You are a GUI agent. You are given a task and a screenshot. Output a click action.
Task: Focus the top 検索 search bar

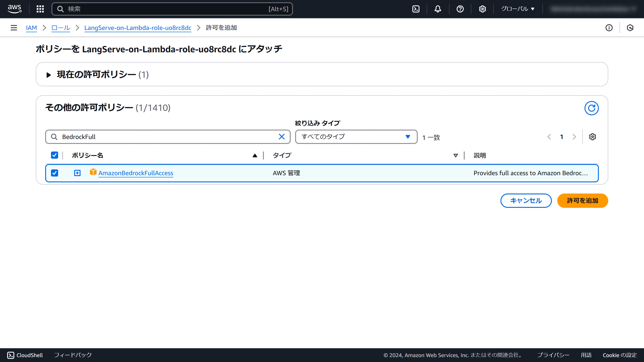(172, 9)
